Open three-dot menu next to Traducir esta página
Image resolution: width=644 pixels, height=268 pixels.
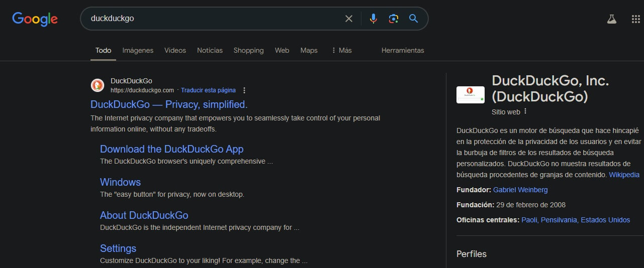coord(244,90)
